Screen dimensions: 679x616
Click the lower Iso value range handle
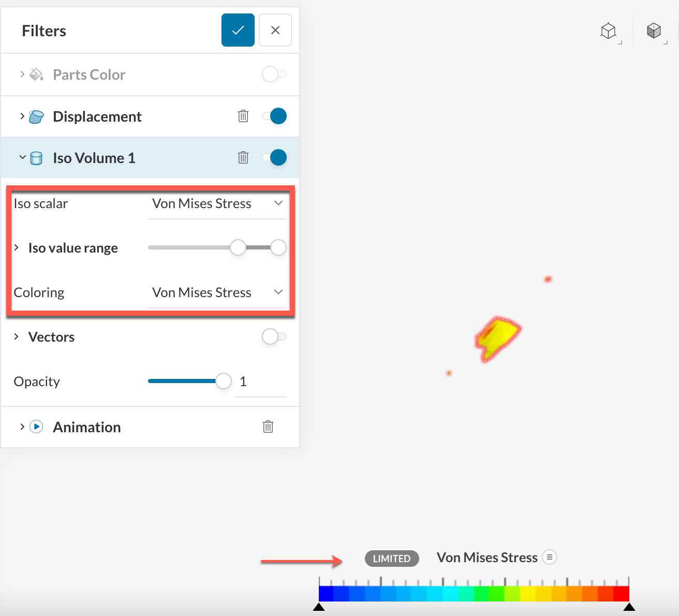(x=238, y=247)
